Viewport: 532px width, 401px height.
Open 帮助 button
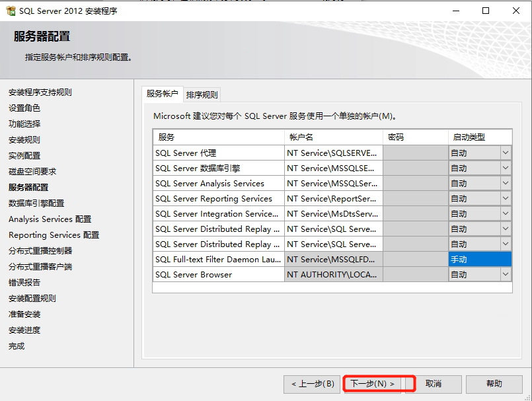(494, 384)
